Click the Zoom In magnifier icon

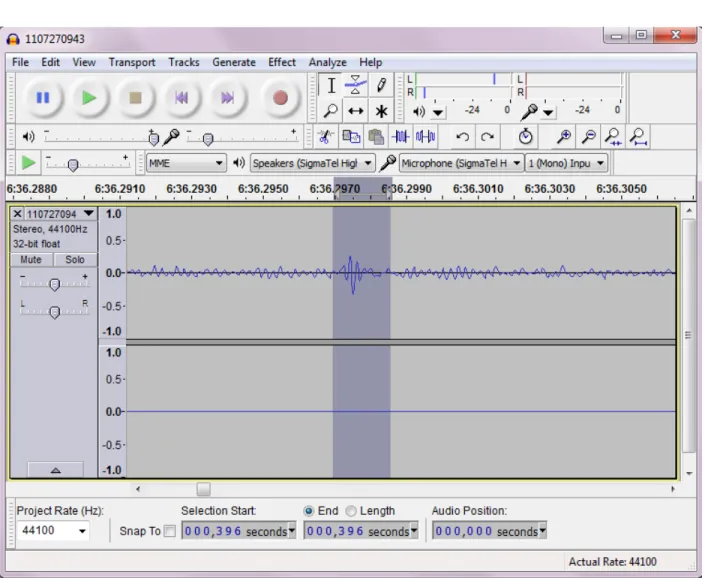point(563,137)
